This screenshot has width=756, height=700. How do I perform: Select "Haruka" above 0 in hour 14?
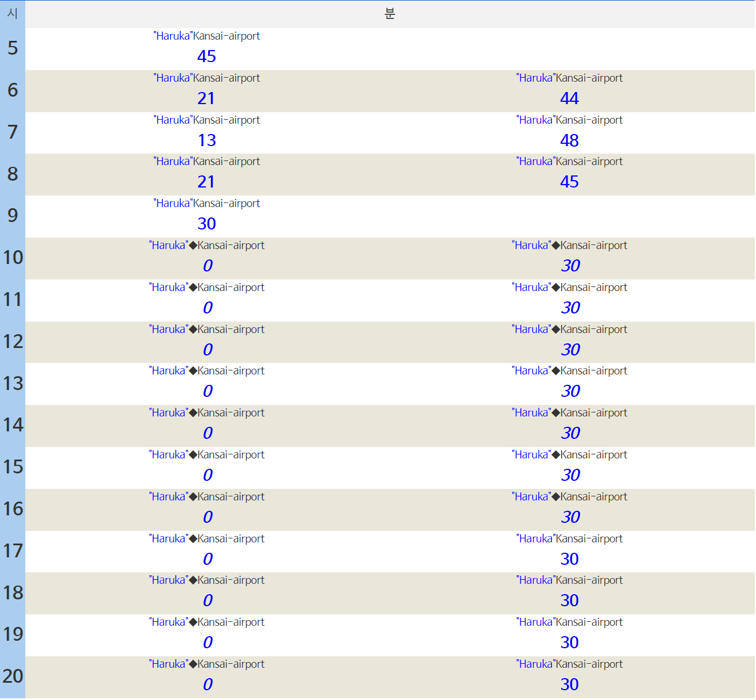point(168,412)
